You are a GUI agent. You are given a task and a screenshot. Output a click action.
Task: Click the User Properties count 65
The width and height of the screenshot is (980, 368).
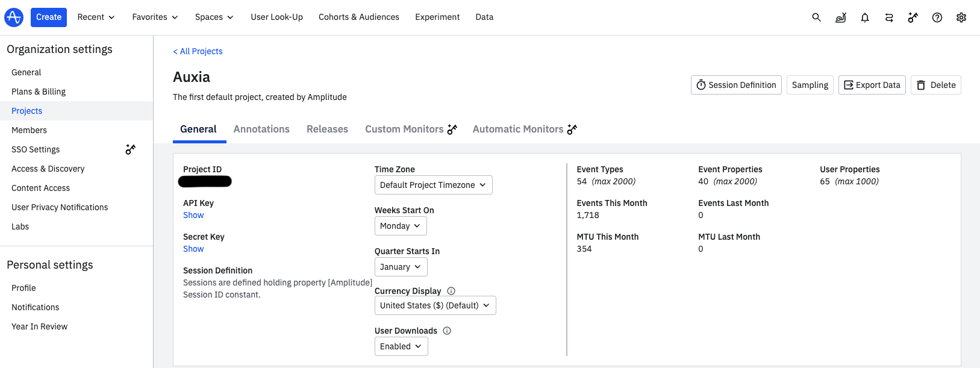pyautogui.click(x=825, y=181)
